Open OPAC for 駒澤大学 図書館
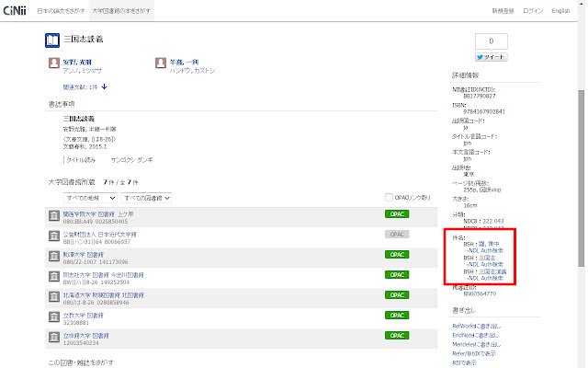 [397, 255]
